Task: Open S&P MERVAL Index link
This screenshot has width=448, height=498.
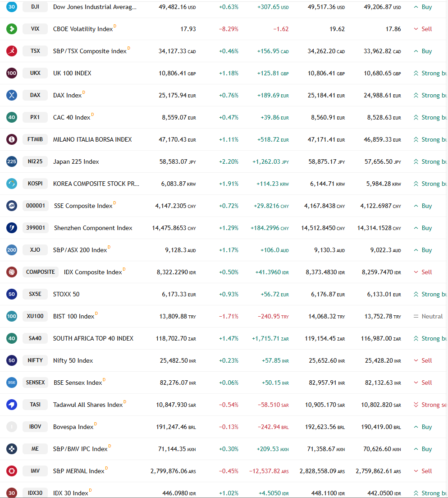Action: coord(79,471)
